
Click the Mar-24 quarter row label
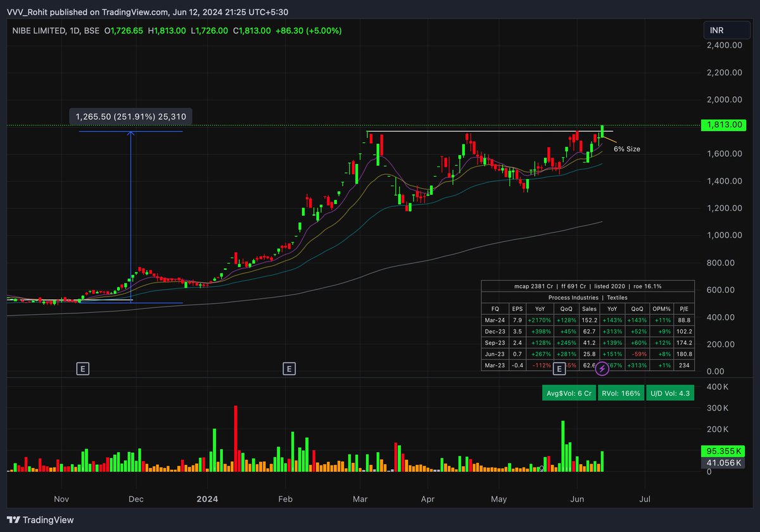(x=495, y=320)
